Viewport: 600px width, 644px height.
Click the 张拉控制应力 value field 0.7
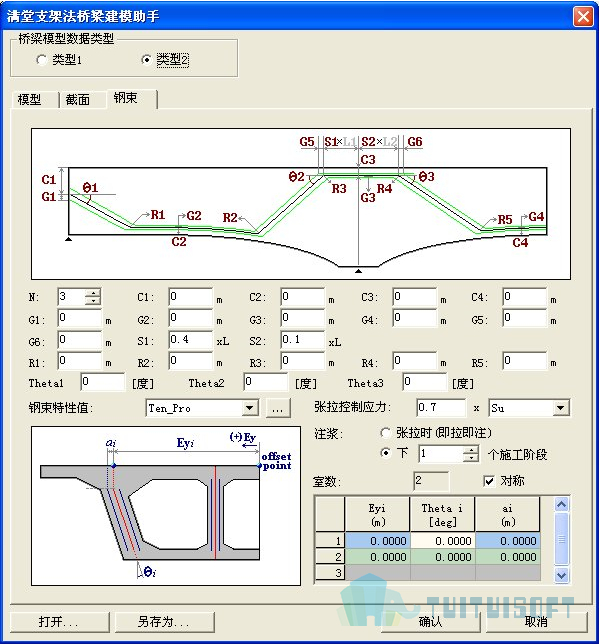[441, 407]
